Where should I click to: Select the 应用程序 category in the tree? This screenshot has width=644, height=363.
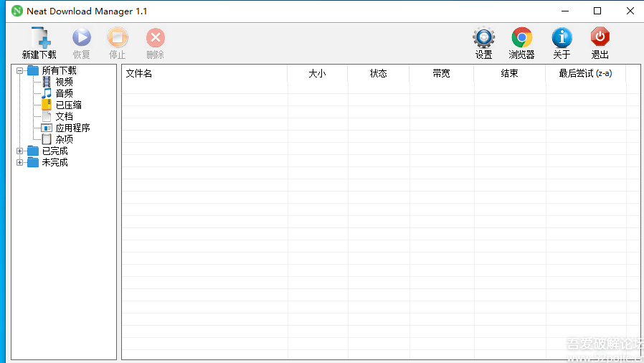coord(72,128)
